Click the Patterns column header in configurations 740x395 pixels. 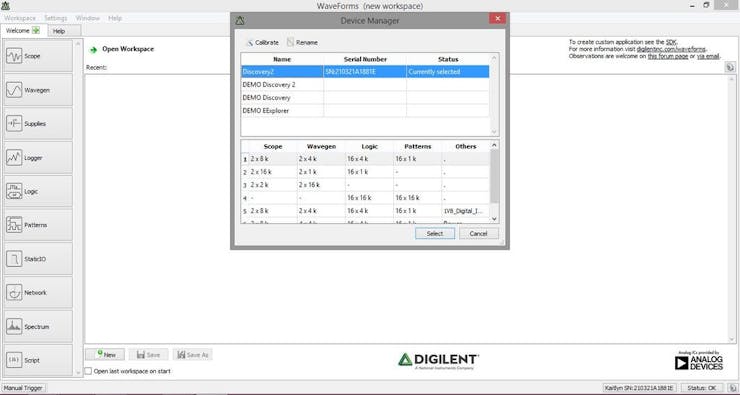pos(418,146)
